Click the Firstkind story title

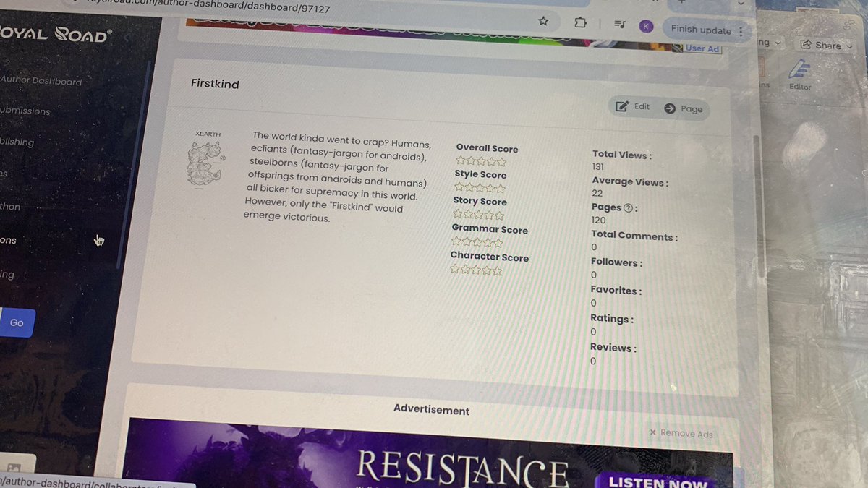point(215,84)
